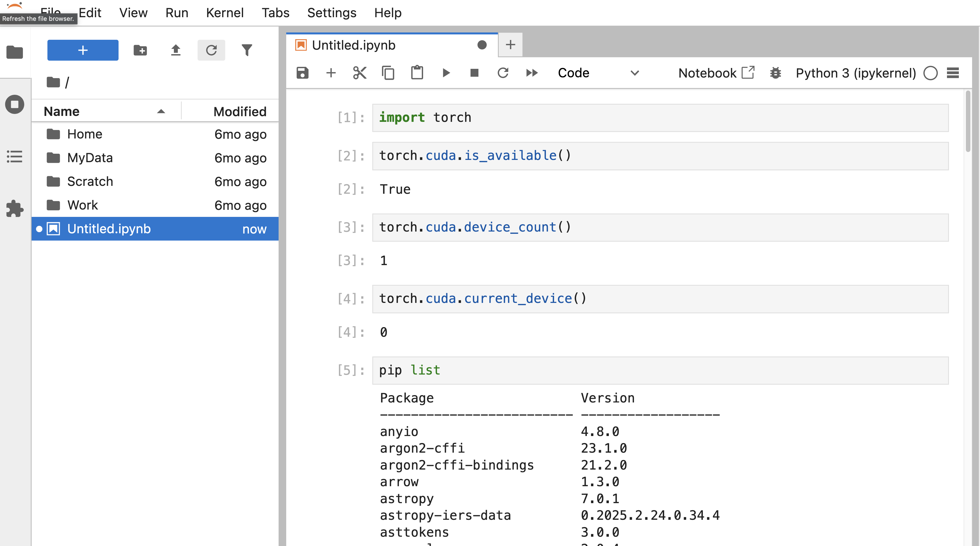This screenshot has width=980, height=546.
Task: Open the running terminals and kernels panel
Action: tap(15, 104)
